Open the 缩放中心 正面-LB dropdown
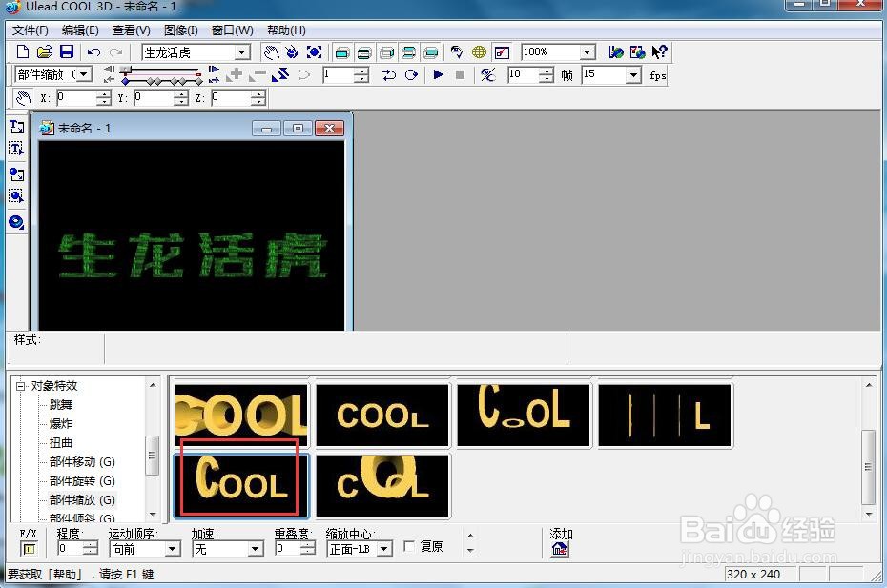Screen dimensions: 887x588 384,548
